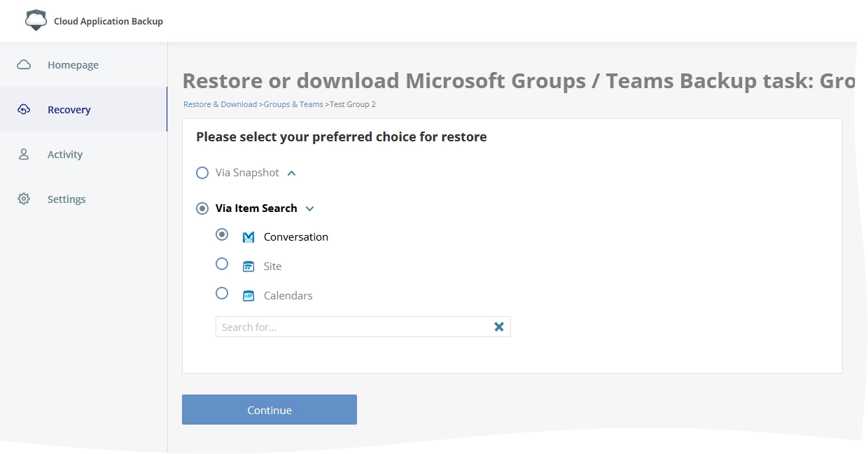Viewport: 868px width, 454px height.
Task: Choose the Site radio option
Action: [222, 264]
